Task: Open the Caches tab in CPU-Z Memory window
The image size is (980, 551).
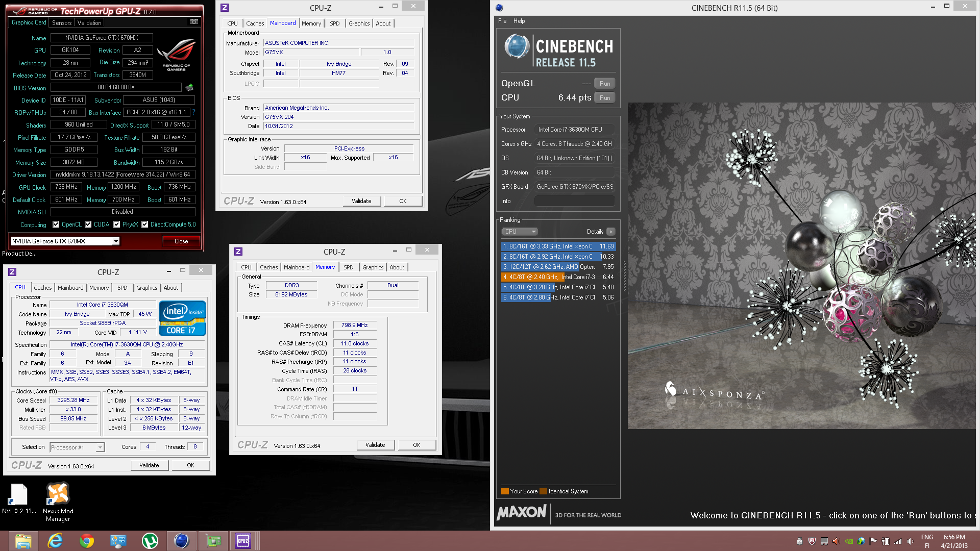Action: click(x=269, y=267)
